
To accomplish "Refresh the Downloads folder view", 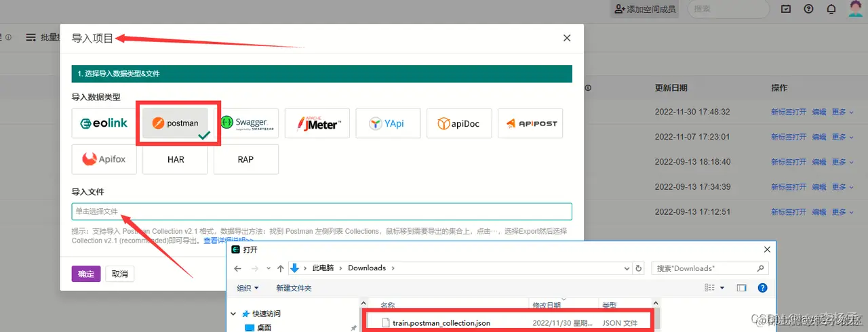I will tap(638, 268).
